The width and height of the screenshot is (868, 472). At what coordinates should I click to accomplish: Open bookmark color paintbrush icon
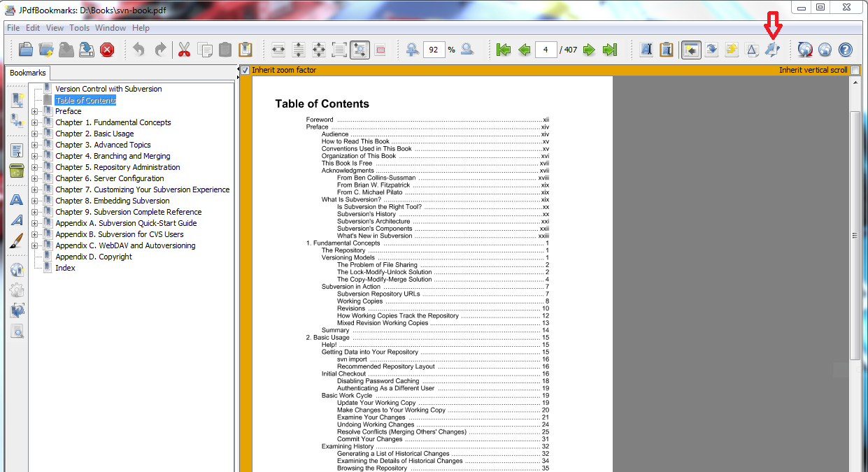[x=17, y=241]
